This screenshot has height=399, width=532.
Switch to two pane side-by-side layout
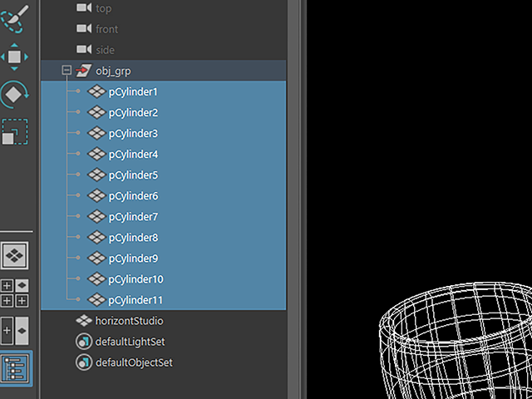[x=14, y=331]
